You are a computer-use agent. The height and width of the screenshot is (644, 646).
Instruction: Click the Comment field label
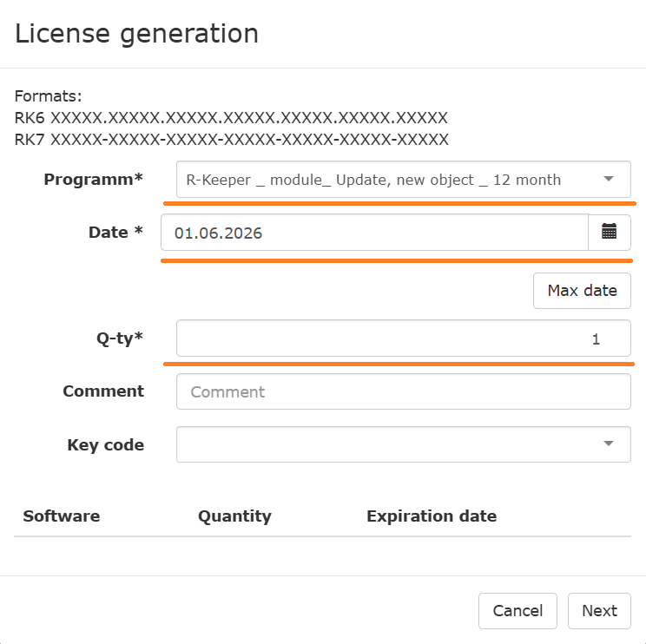coord(103,391)
